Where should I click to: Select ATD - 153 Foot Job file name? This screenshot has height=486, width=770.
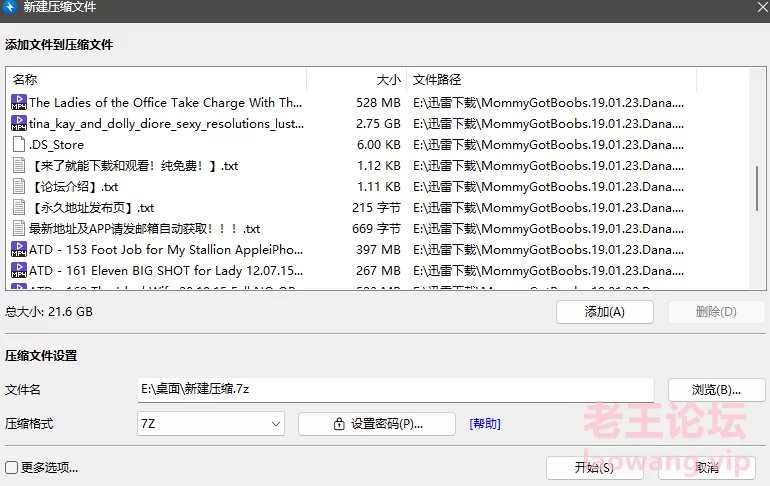[x=166, y=250]
